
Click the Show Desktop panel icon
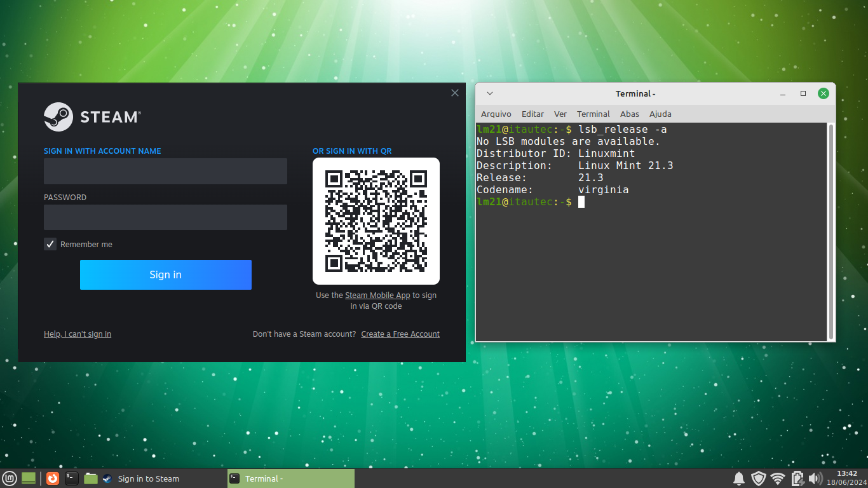pyautogui.click(x=29, y=478)
